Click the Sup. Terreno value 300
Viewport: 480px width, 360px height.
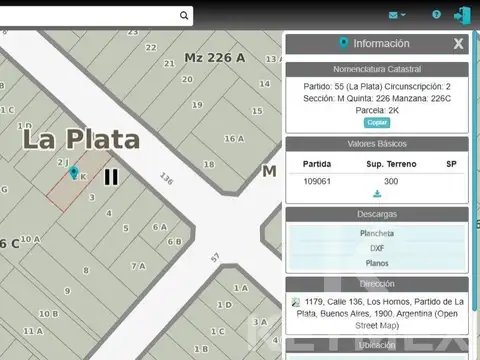[391, 181]
